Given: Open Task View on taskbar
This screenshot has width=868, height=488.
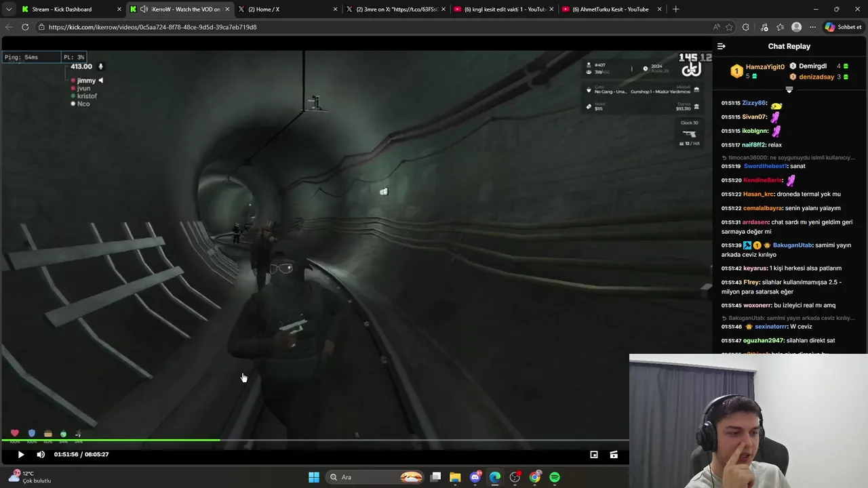Looking at the screenshot, I should point(436,477).
